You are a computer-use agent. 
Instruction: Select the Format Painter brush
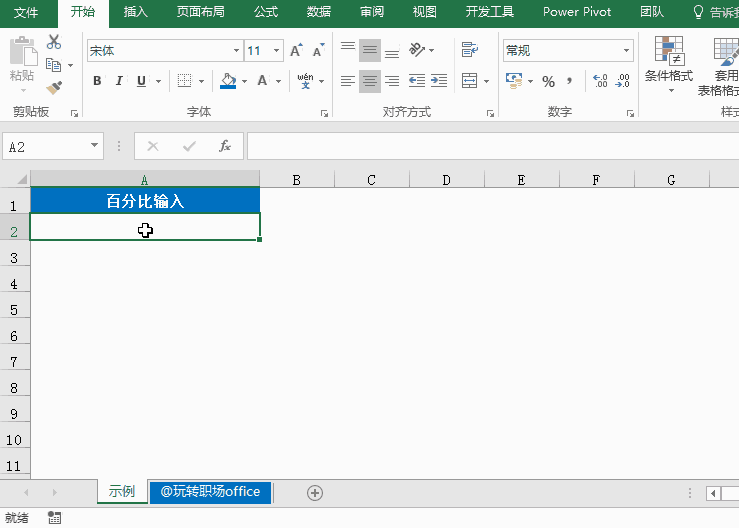point(54,88)
